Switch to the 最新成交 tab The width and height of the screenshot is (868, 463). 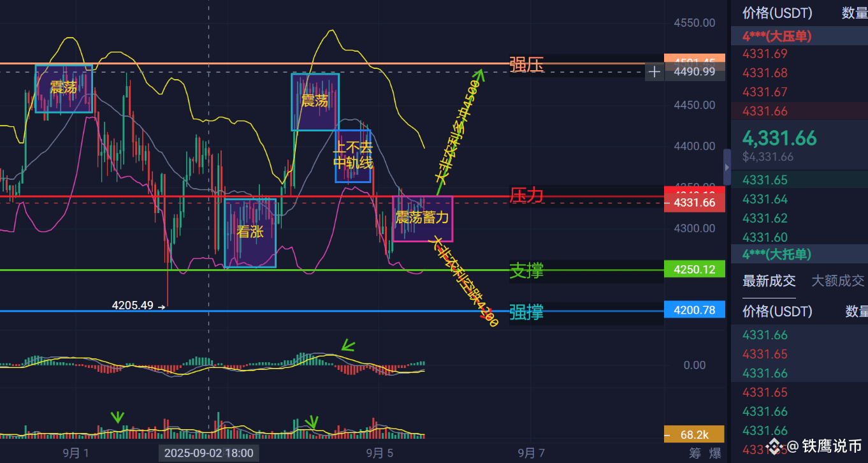769,281
